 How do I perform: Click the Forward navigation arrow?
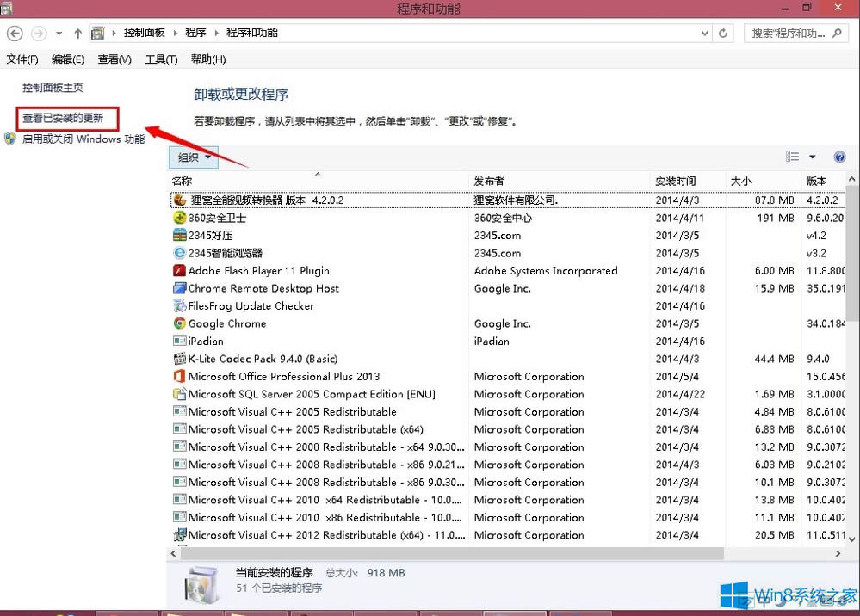[39, 34]
